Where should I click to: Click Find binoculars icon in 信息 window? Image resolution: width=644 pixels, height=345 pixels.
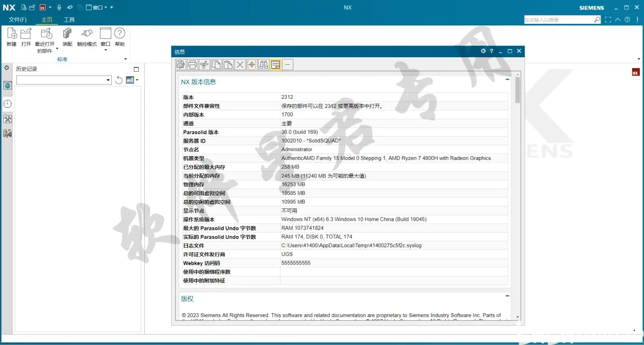point(264,64)
